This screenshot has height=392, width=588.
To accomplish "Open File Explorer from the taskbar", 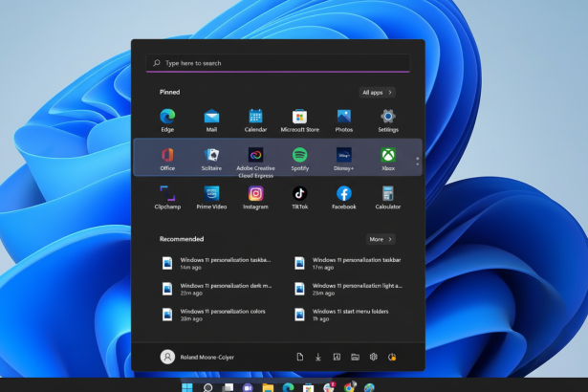I will (x=268, y=387).
